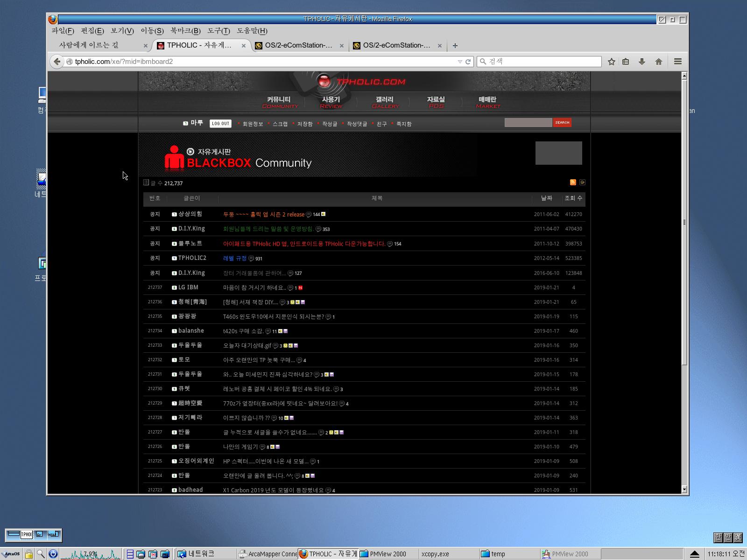Screen dimensions: 747x560
Task: Open the 도구(T) menu
Action: point(218,31)
